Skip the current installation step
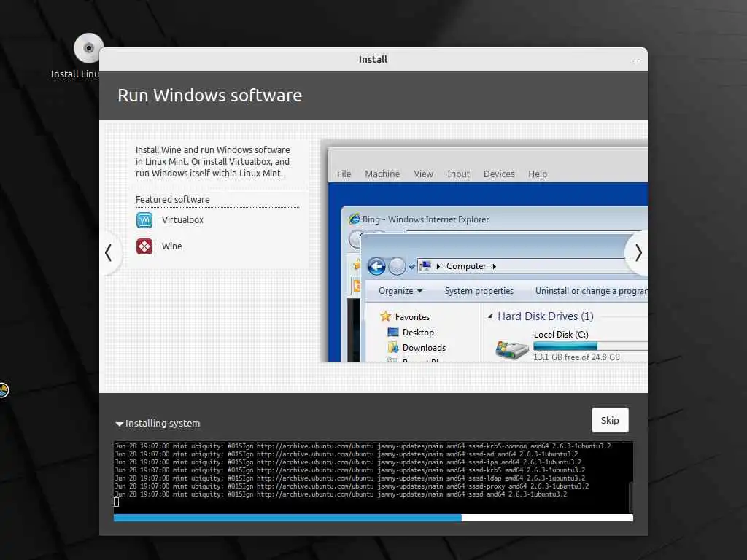Image resolution: width=747 pixels, height=560 pixels. click(x=610, y=420)
